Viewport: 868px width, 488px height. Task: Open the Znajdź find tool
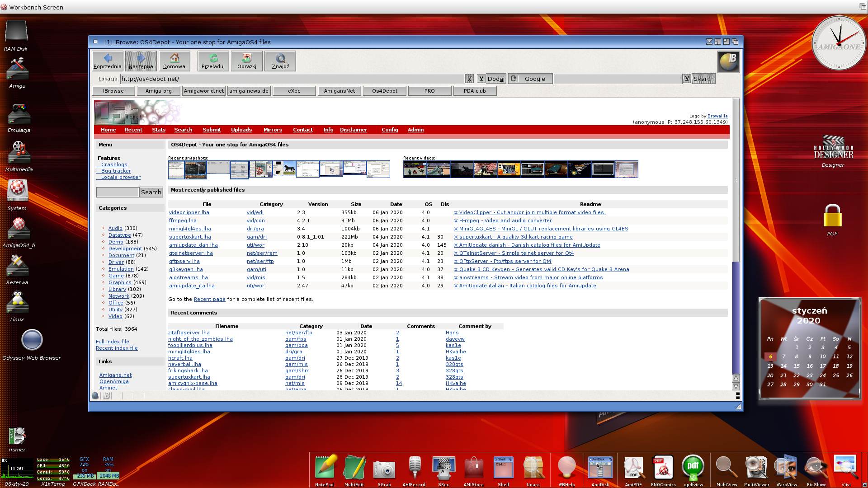tap(280, 61)
